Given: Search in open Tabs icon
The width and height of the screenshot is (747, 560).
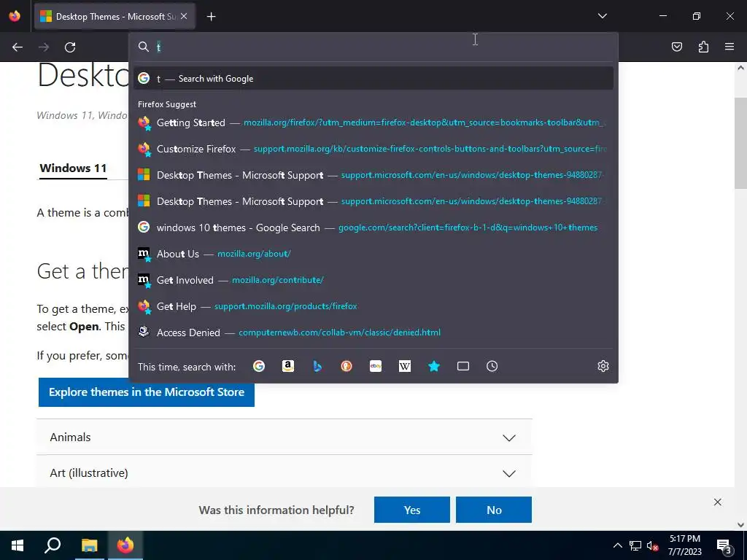Looking at the screenshot, I should click(x=463, y=366).
